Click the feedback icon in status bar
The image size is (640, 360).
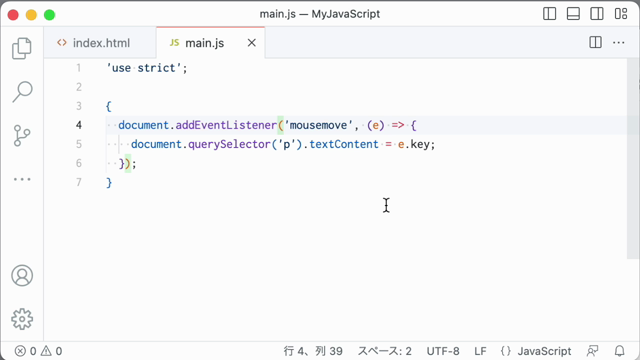pyautogui.click(x=592, y=351)
